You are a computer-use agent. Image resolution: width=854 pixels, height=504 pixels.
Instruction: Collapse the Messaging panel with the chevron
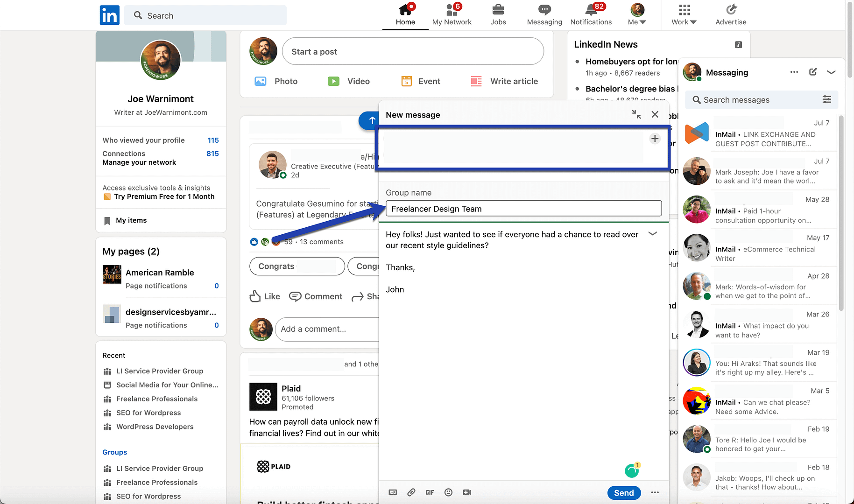(x=832, y=72)
